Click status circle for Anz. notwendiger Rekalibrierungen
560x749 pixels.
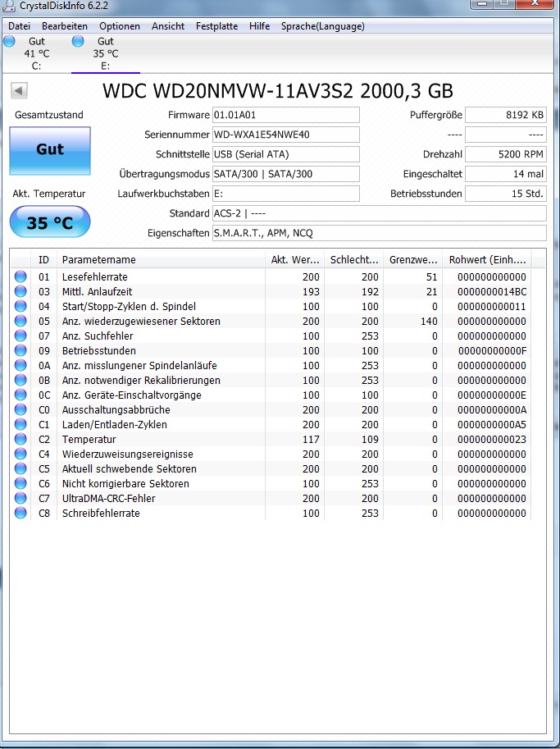coord(20,381)
